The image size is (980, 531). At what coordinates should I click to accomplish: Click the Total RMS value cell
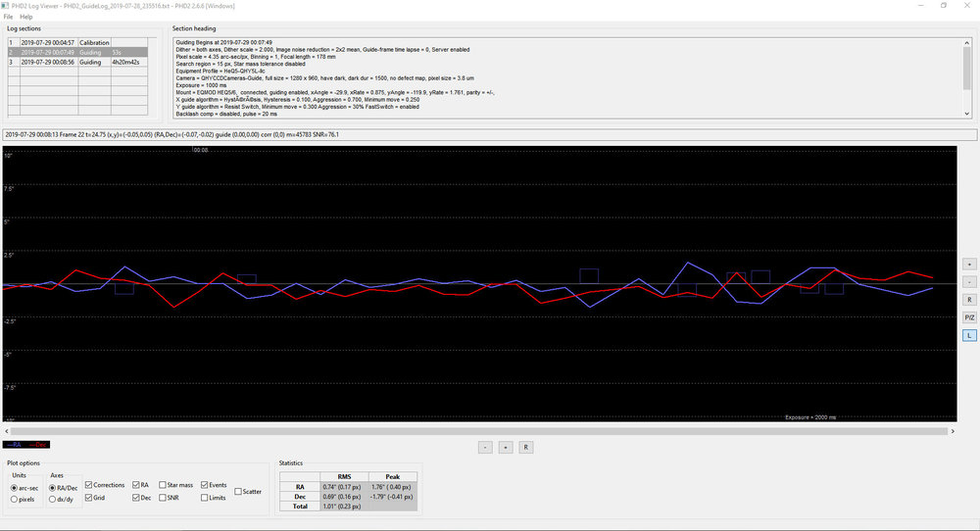click(x=344, y=506)
